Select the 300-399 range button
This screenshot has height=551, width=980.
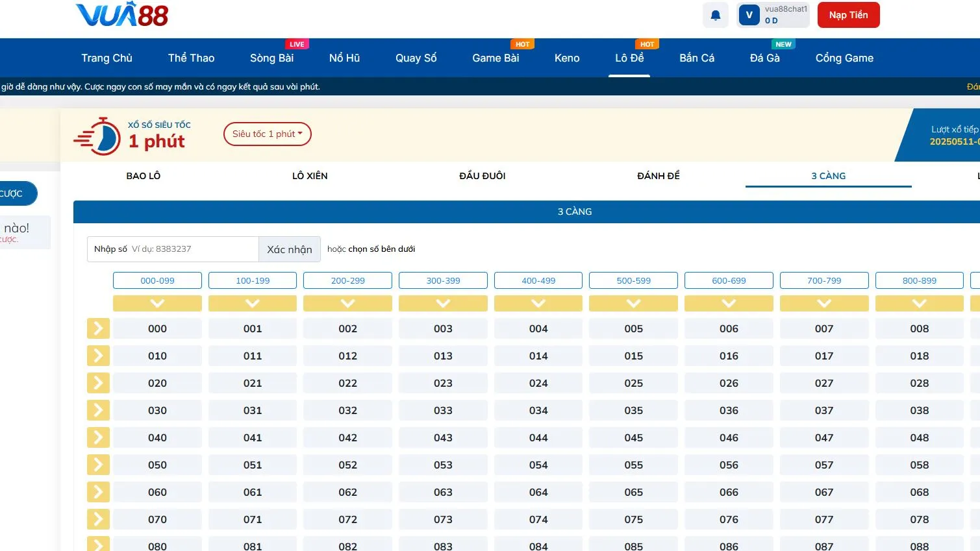click(x=443, y=280)
